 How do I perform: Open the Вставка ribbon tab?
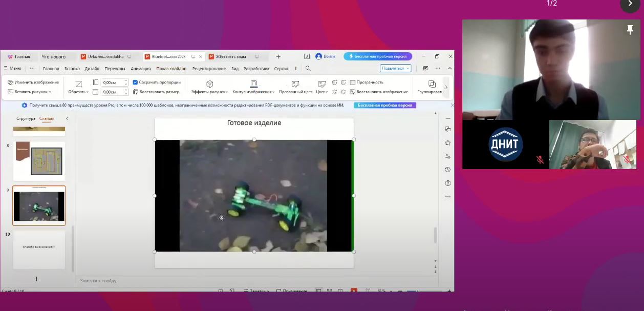[72, 69]
